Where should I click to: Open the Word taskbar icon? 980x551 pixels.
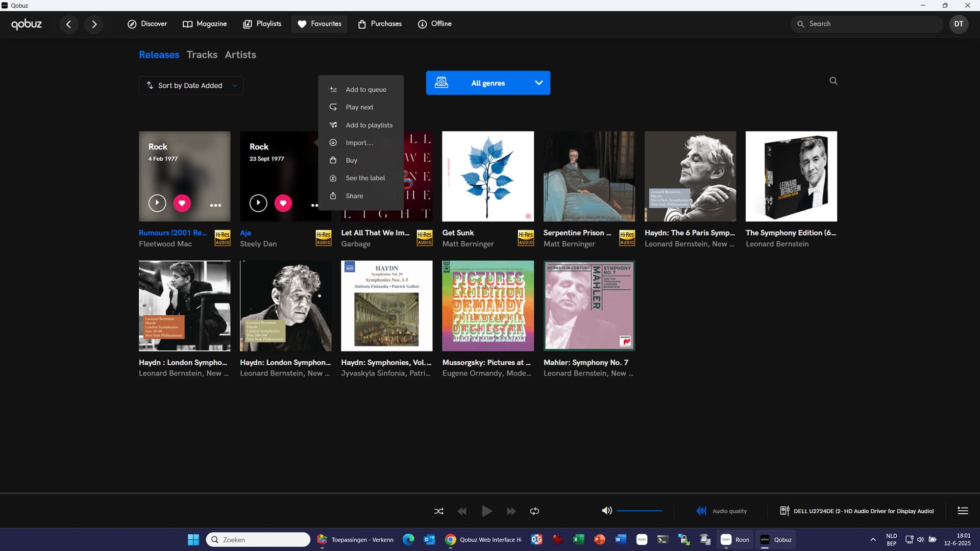pos(621,540)
